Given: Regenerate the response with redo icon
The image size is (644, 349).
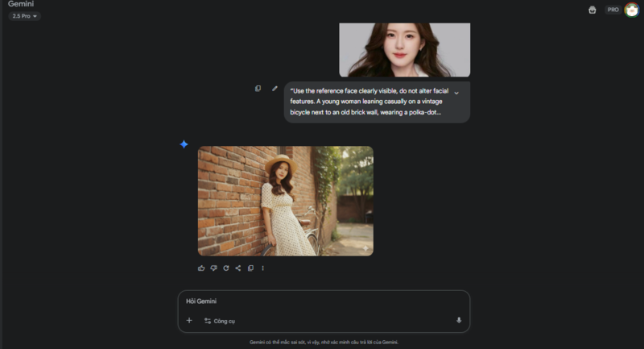Looking at the screenshot, I should click(x=226, y=268).
